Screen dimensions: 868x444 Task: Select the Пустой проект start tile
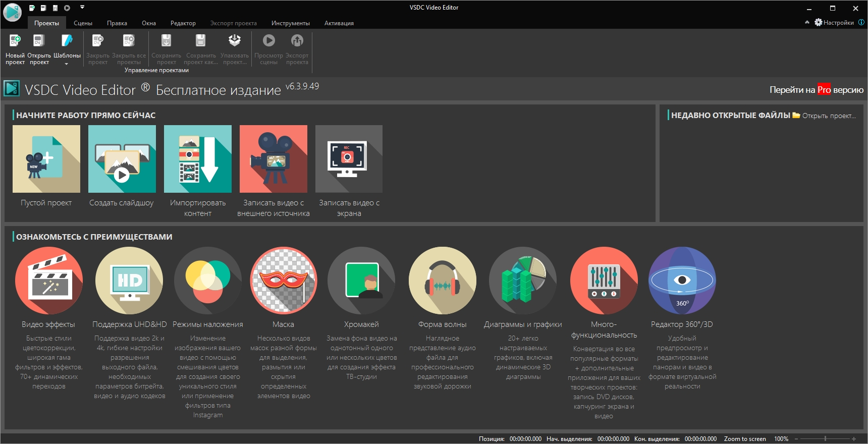pyautogui.click(x=46, y=166)
